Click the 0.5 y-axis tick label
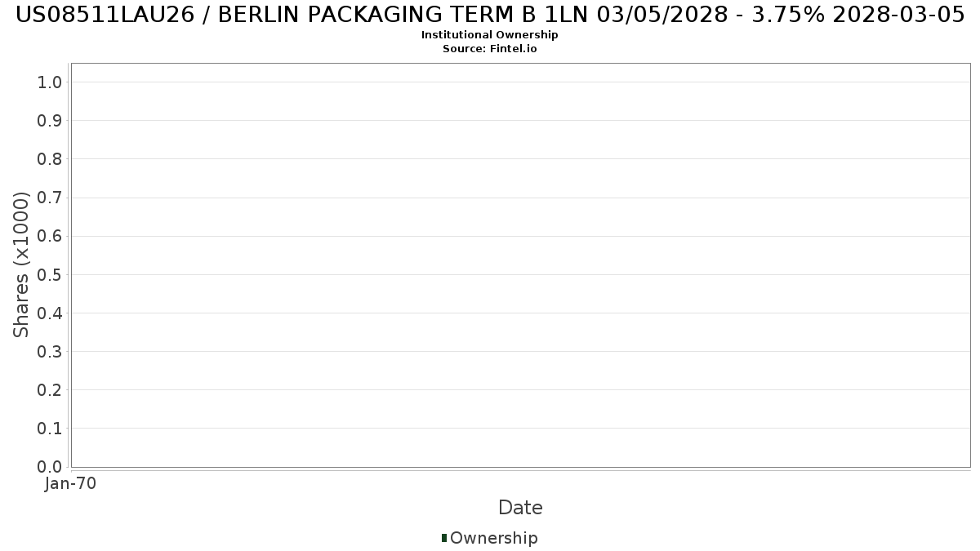The width and height of the screenshot is (980, 551). pos(50,274)
